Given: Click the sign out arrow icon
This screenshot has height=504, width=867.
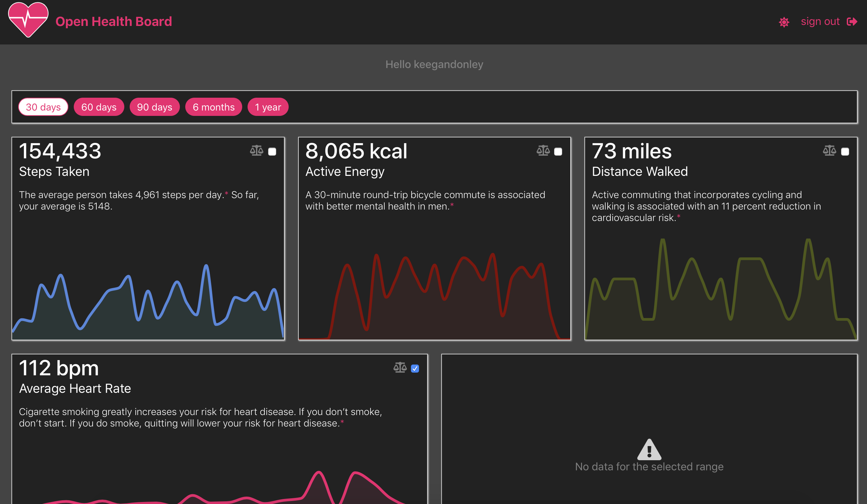Looking at the screenshot, I should (x=852, y=22).
